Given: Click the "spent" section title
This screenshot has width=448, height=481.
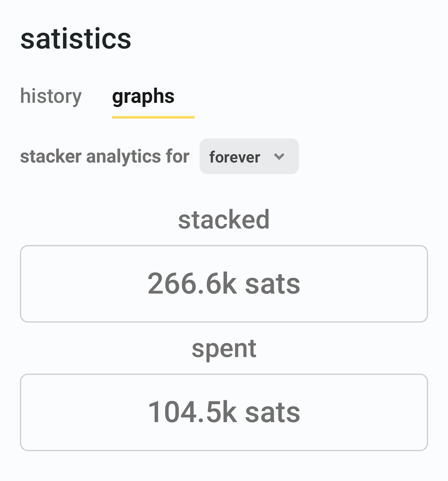Looking at the screenshot, I should click(x=224, y=348).
